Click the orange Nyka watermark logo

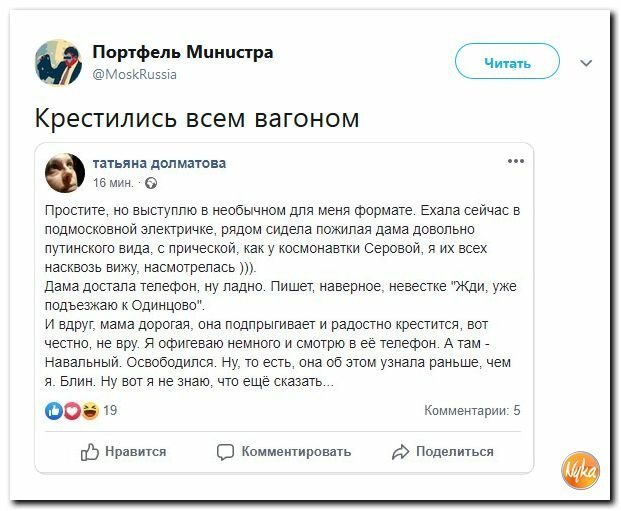tap(581, 470)
